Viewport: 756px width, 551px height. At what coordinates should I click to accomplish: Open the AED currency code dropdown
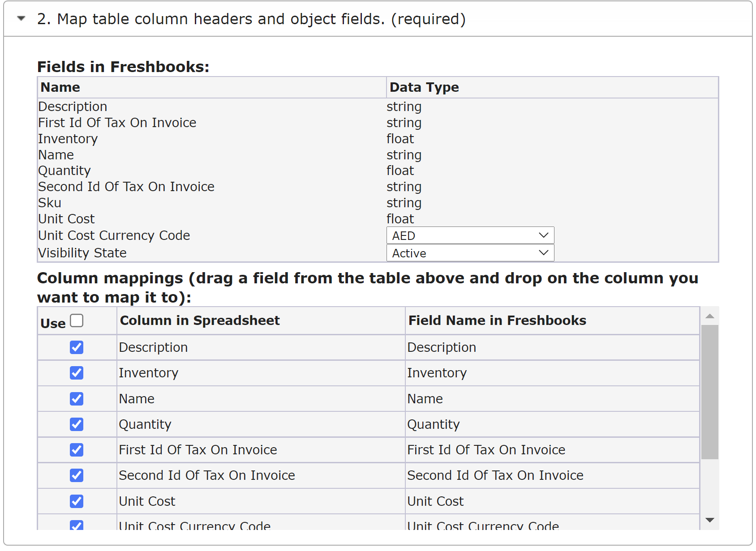coord(470,235)
